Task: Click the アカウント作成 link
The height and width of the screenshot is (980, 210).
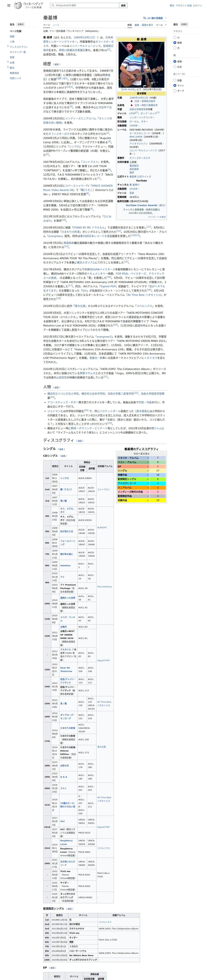Action: [x=184, y=6]
